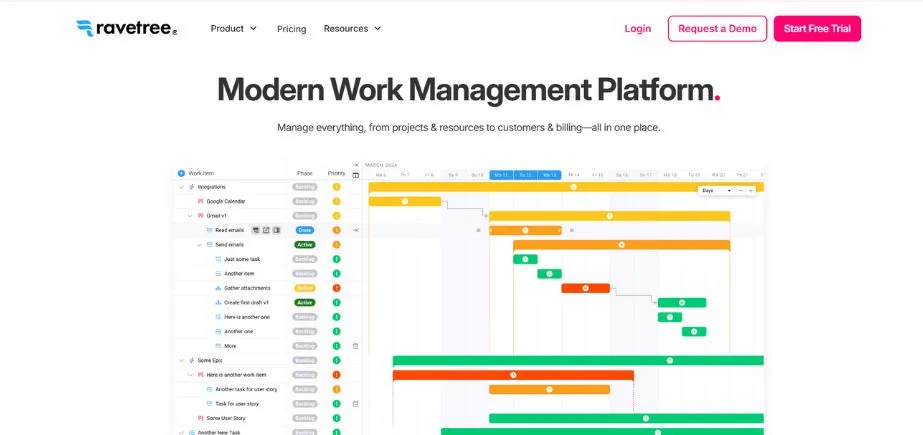Click the green priority dot on Just some task
This screenshot has width=923, height=435.
[337, 259]
